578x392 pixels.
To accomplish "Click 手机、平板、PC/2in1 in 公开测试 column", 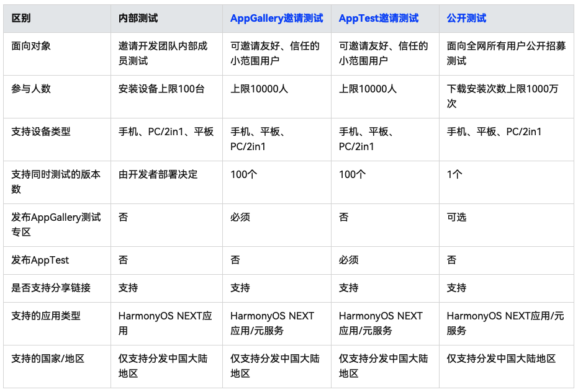I will [x=494, y=131].
